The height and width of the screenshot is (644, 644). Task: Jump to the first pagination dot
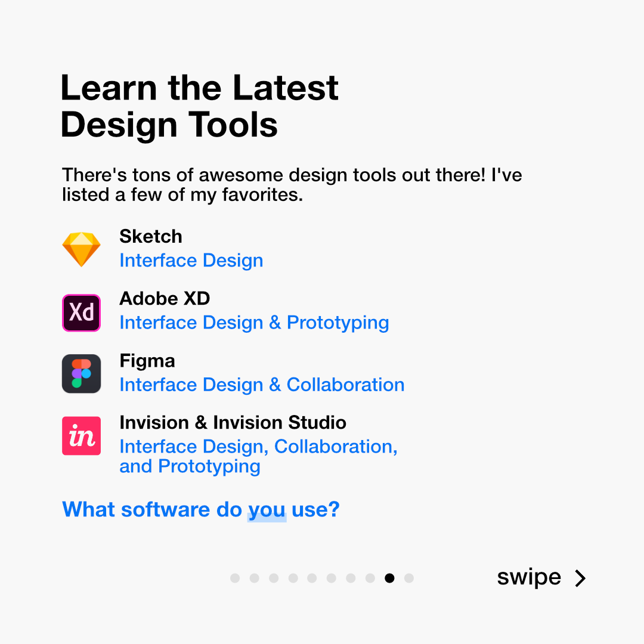tap(235, 578)
